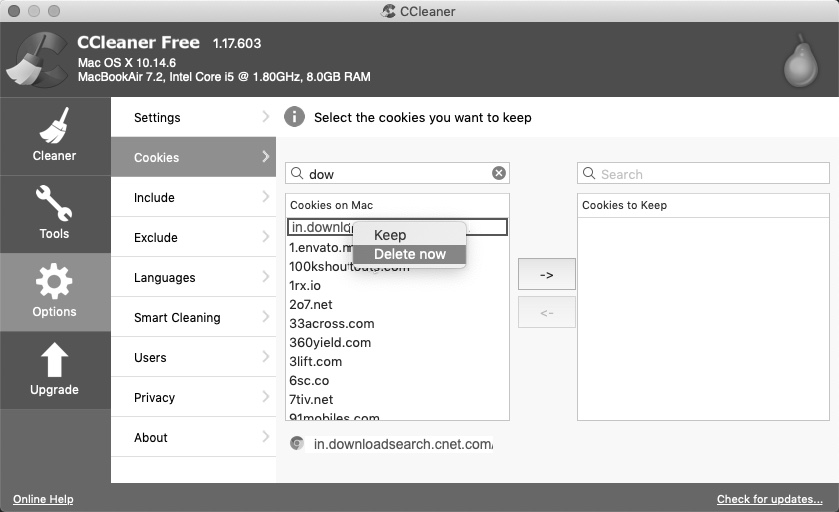839x512 pixels.
Task: Select the Options gear icon
Action: tap(54, 281)
